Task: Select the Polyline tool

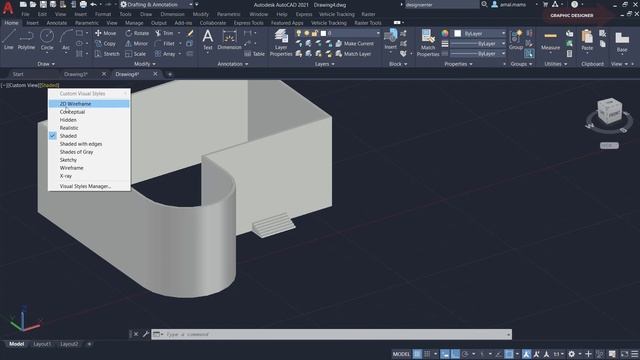Action: pos(26,39)
